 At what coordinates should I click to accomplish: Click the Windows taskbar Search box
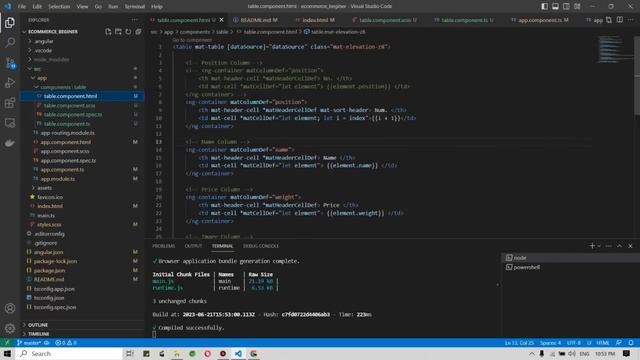pos(69,353)
